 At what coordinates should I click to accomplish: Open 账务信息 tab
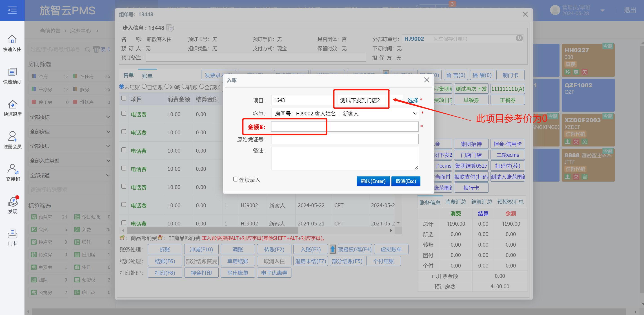430,202
